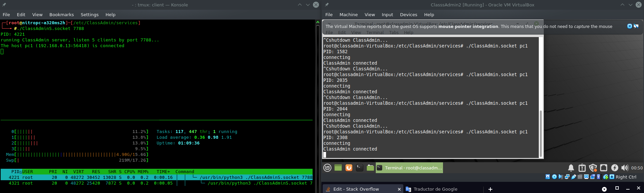
Task: Sort htop by MEM% column header
Action: point(143,172)
